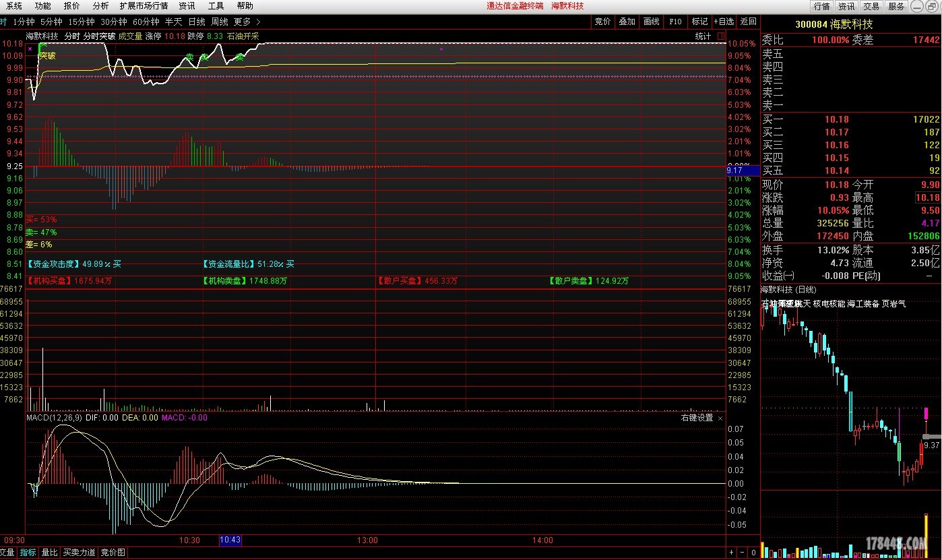942x560 pixels.
Task: Click the 返回 back button
Action: pos(748,22)
